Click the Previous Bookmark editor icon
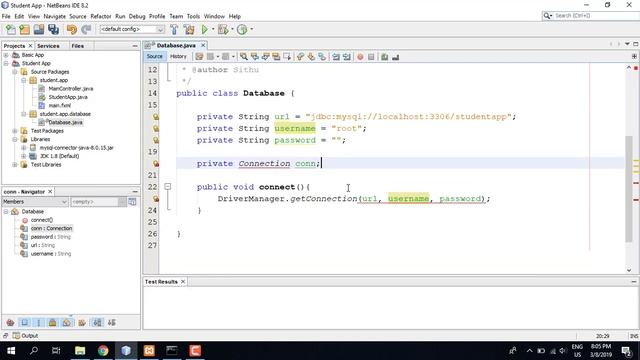Image resolution: width=640 pixels, height=360 pixels. 300,57
